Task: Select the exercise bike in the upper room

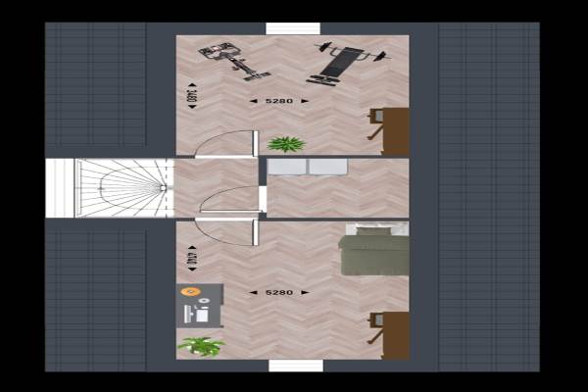Action: (x=233, y=61)
